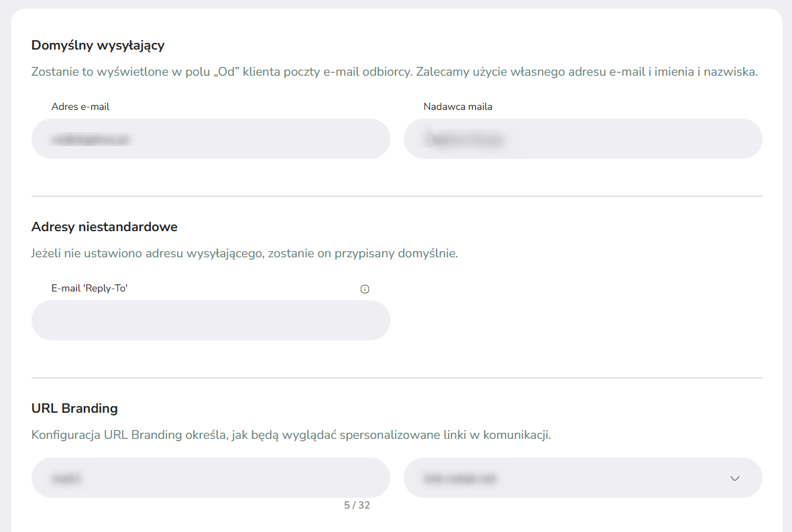Click the text 'Jeżeli nie ustawiono adresu wysyłającego'
This screenshot has width=792, height=532.
(x=148, y=253)
